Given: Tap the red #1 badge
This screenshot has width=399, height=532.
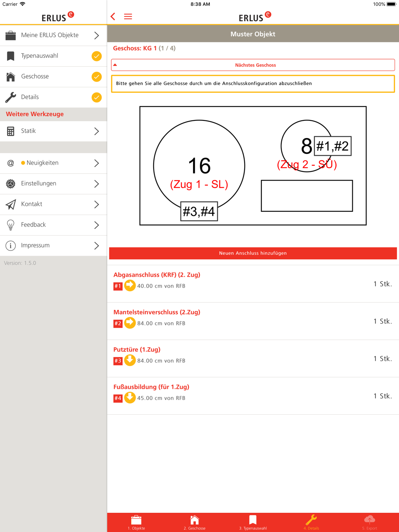Looking at the screenshot, I should point(118,286).
